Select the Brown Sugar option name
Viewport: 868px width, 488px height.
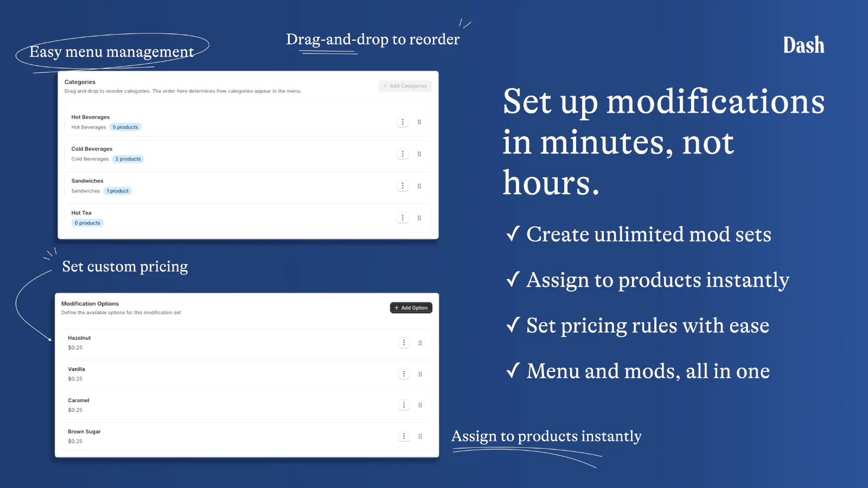tap(84, 432)
